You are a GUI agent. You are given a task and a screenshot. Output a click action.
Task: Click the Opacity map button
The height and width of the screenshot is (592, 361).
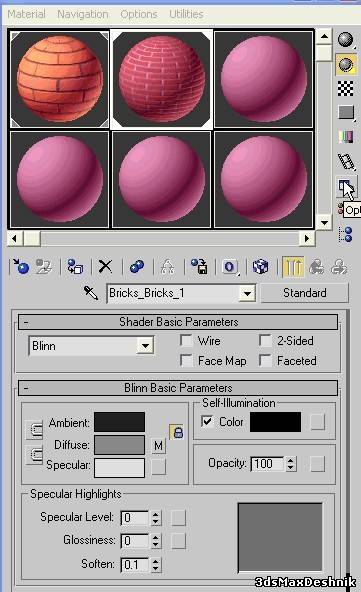317,464
